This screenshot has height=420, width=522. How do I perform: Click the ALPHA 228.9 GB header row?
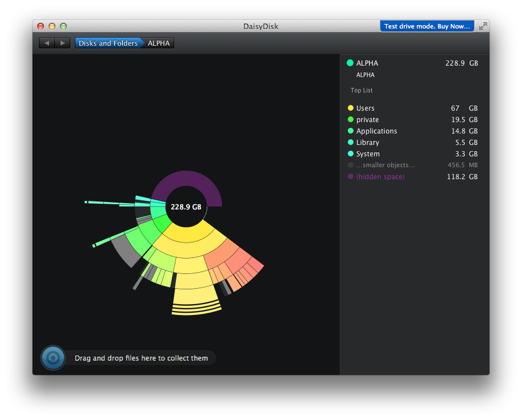[x=412, y=63]
